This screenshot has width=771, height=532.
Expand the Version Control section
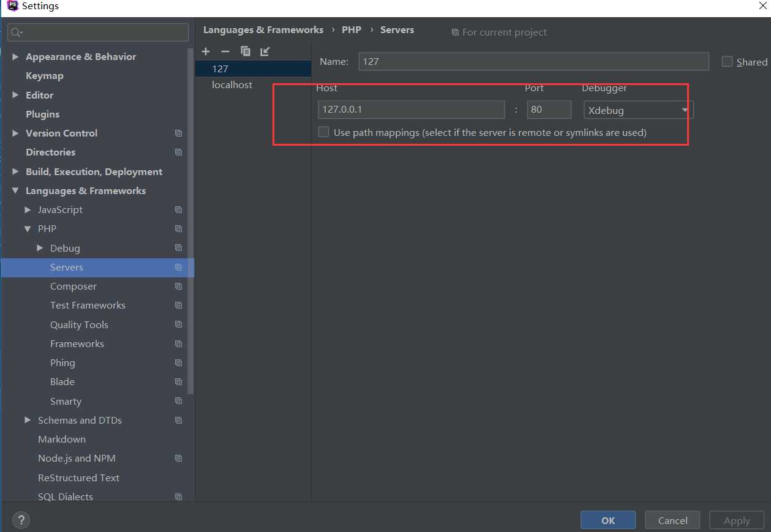[15, 133]
